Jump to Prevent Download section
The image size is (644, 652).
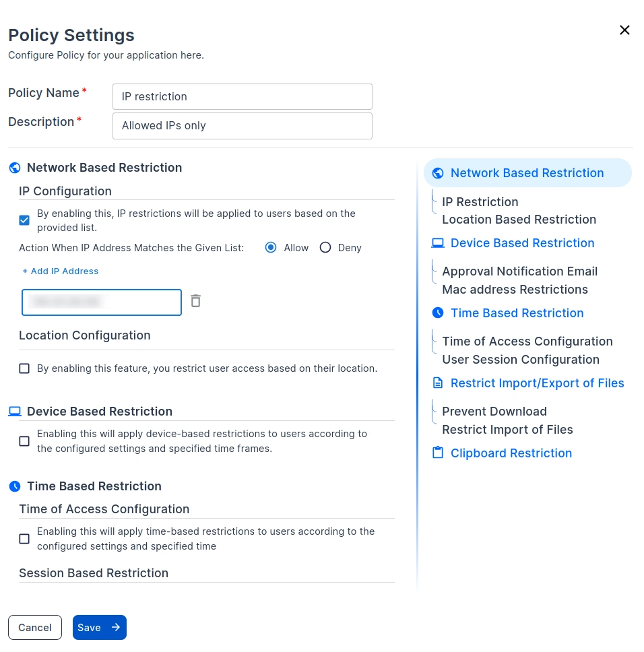(x=494, y=412)
